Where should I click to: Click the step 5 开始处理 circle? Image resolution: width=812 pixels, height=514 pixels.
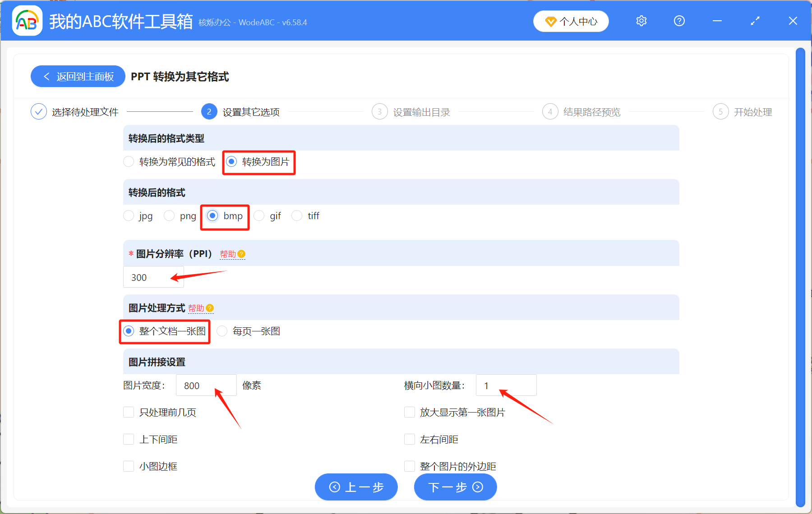(x=720, y=111)
